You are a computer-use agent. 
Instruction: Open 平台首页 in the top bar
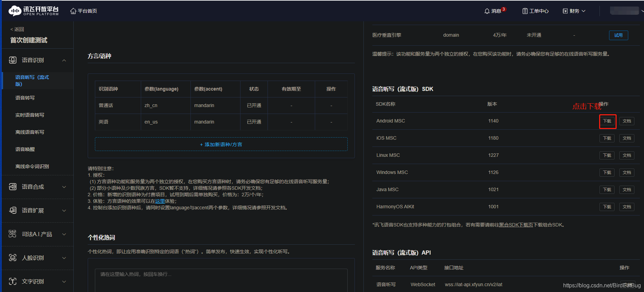click(87, 11)
